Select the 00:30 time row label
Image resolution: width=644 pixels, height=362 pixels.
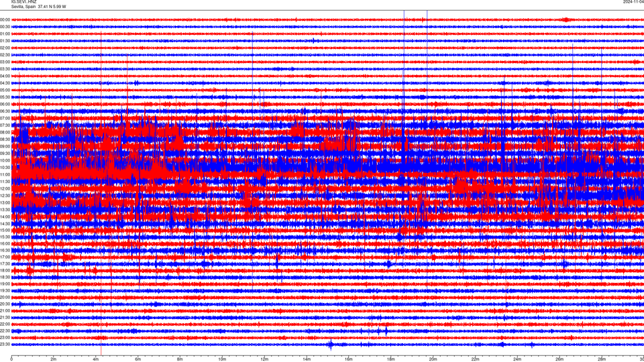[x=5, y=27]
